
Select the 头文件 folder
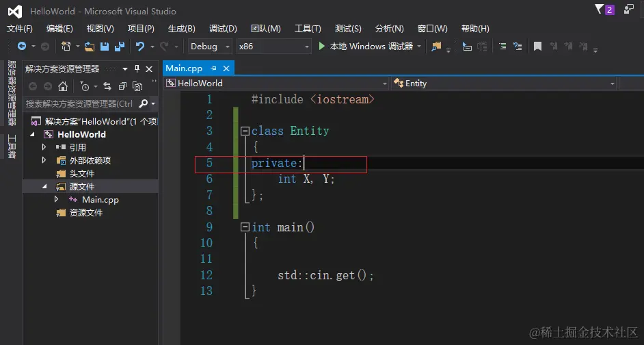82,174
